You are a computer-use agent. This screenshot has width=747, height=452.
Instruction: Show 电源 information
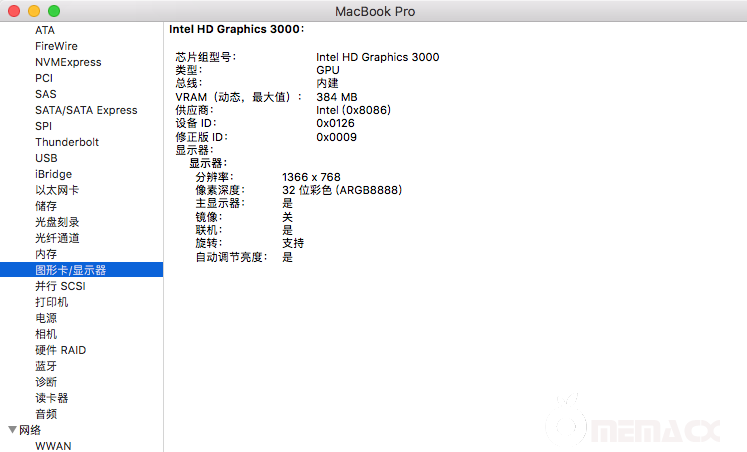tap(46, 318)
